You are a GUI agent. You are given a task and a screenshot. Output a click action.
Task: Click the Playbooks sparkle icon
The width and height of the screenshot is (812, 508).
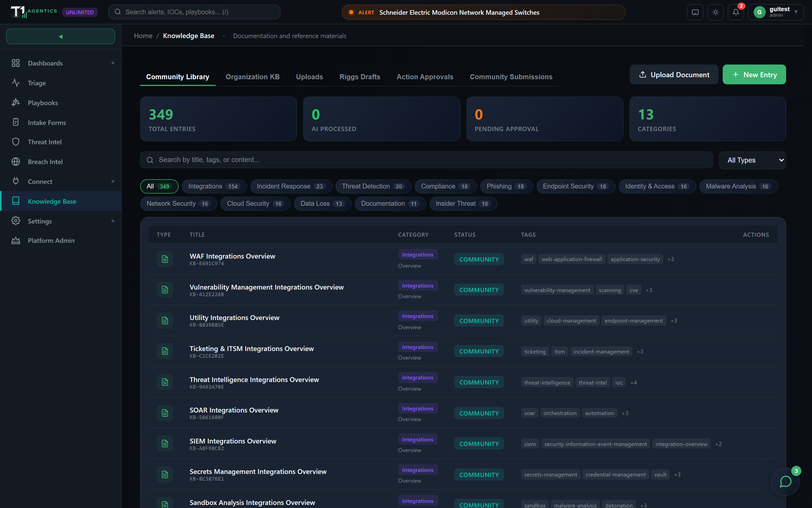tap(16, 102)
